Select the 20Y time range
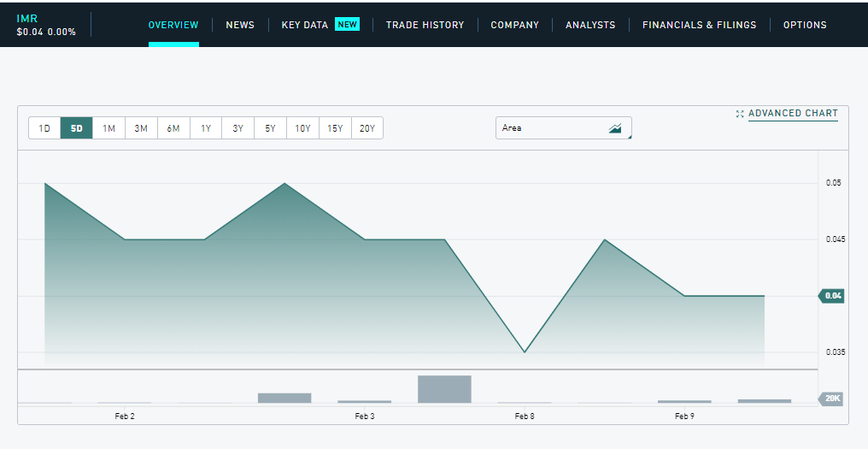Screen dimensions: 868x449 [367, 128]
